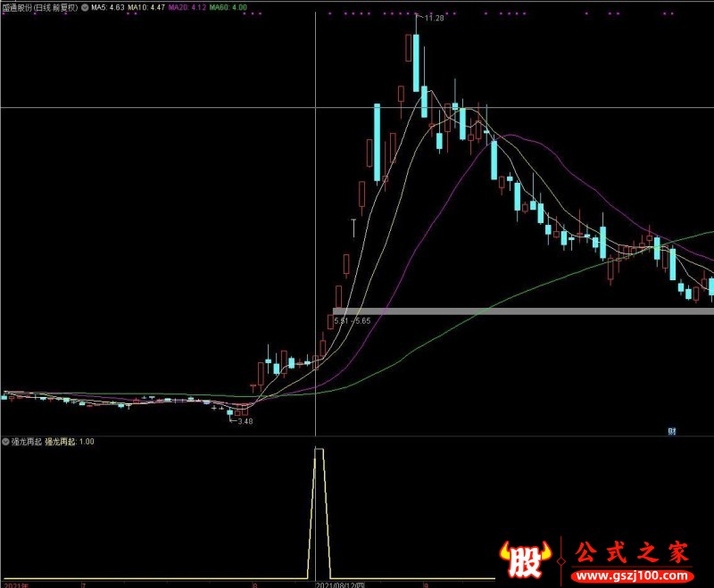The width and height of the screenshot is (714, 588).
Task: Click the peak candle marked 11.28
Action: [416, 62]
